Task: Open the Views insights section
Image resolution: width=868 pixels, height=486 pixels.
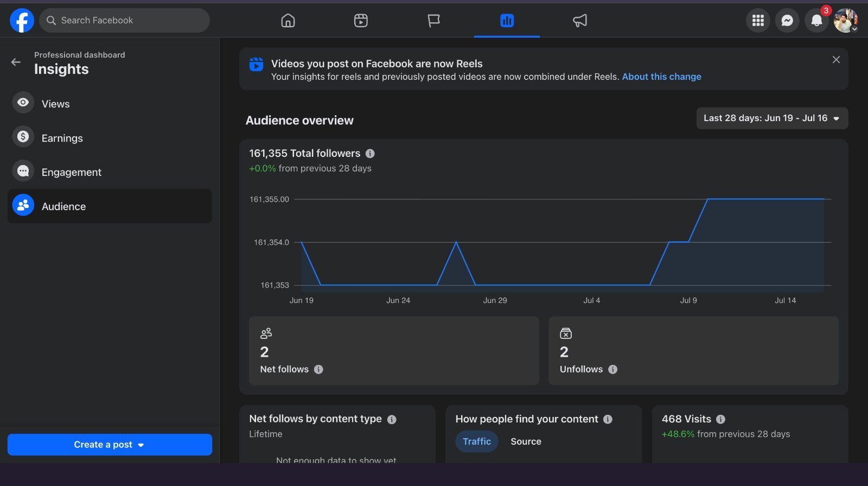Action: click(110, 104)
